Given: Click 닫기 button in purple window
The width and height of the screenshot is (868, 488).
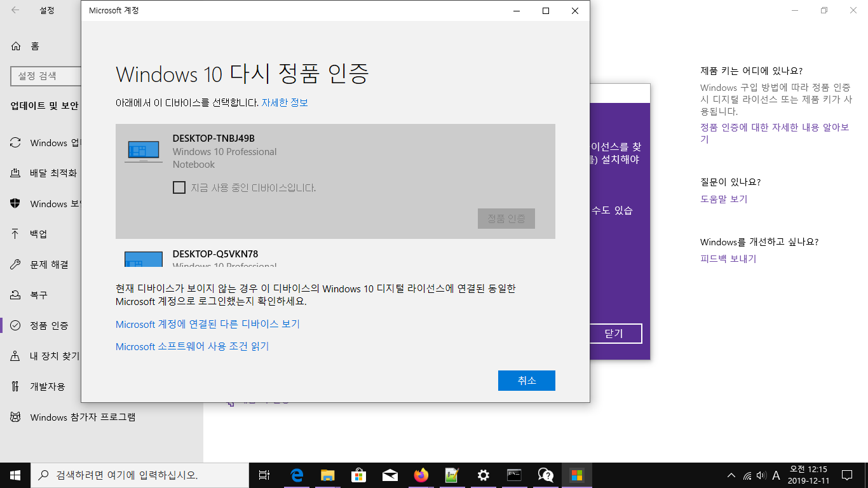Looking at the screenshot, I should [614, 334].
